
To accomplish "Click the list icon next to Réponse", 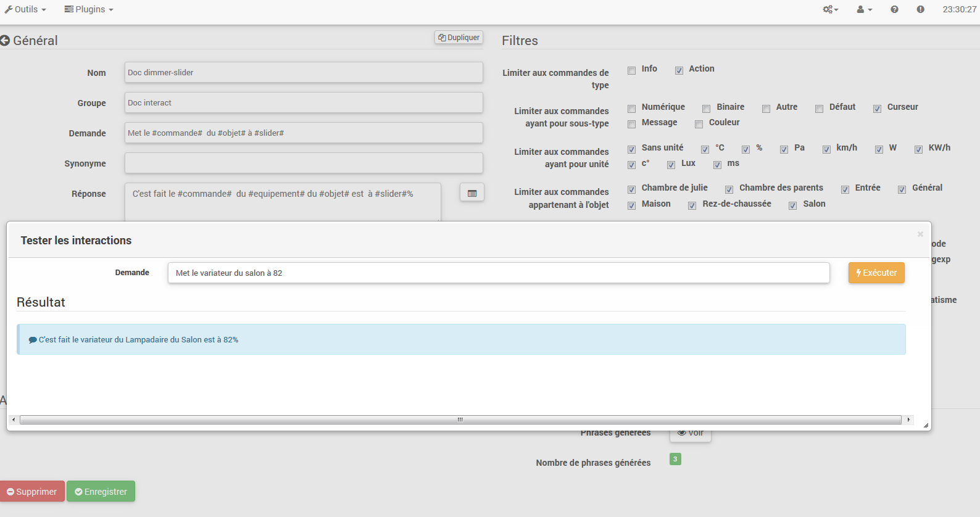I will click(x=472, y=193).
